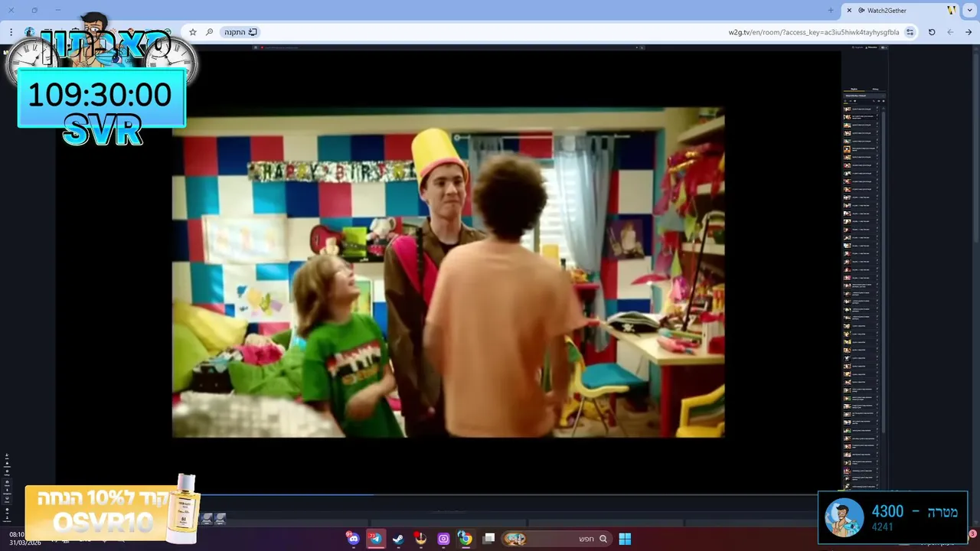
Task: Reload the Watch2Gether page
Action: [932, 32]
